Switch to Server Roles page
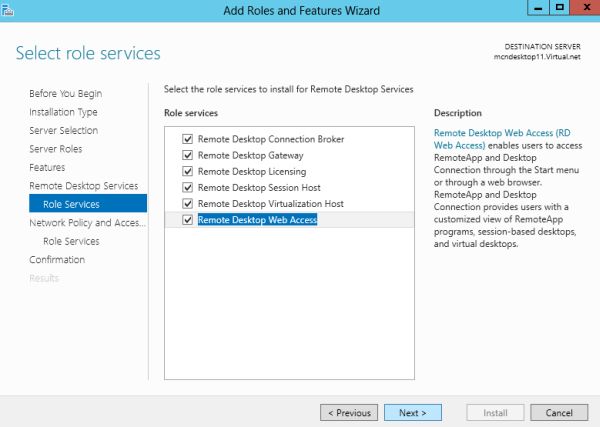The width and height of the screenshot is (600, 427). pyautogui.click(x=57, y=149)
